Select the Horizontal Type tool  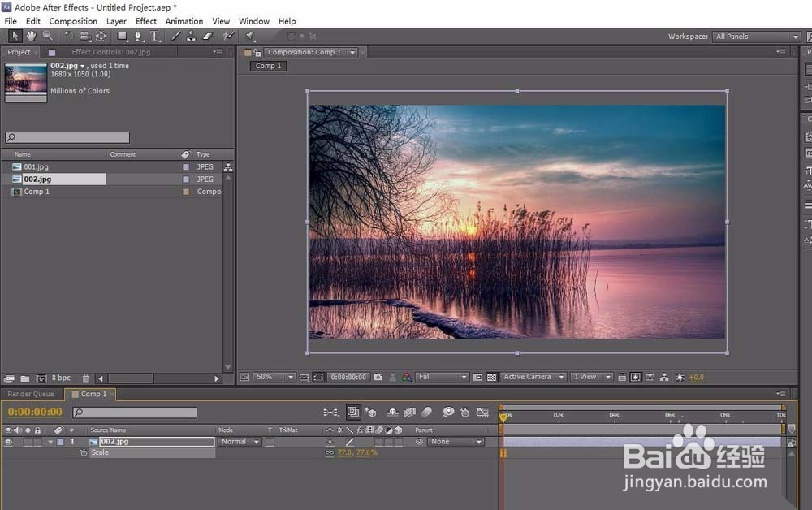pyautogui.click(x=155, y=36)
